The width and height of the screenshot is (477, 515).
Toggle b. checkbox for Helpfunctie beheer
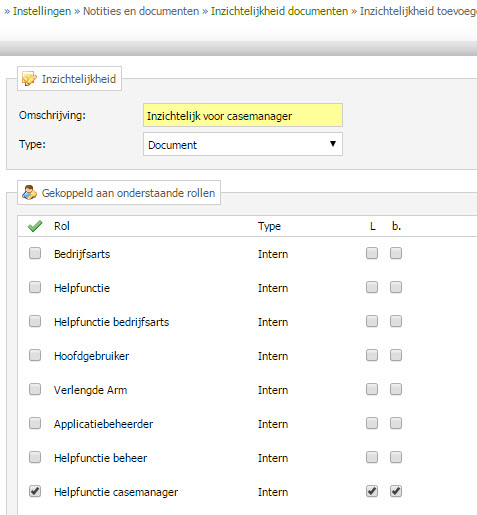[x=396, y=457]
